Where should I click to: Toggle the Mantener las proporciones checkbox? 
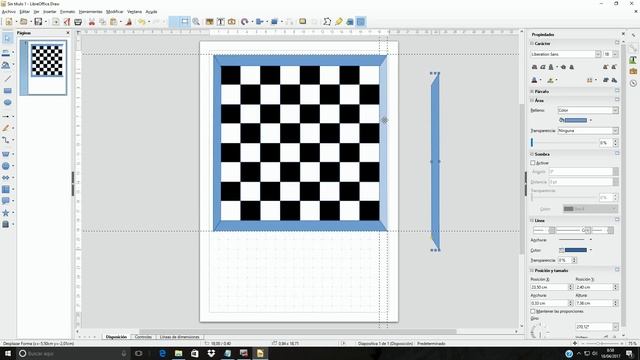pyautogui.click(x=533, y=311)
